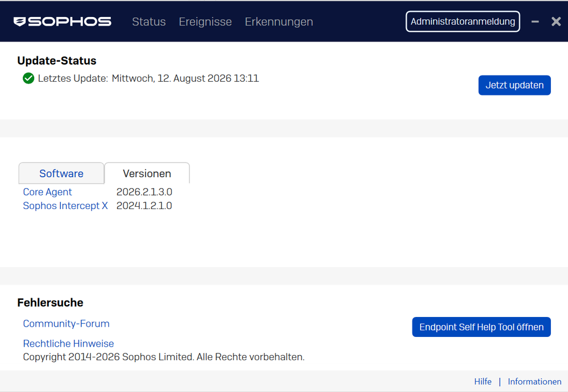568x392 pixels.
Task: Open the Status tab
Action: pyautogui.click(x=149, y=22)
